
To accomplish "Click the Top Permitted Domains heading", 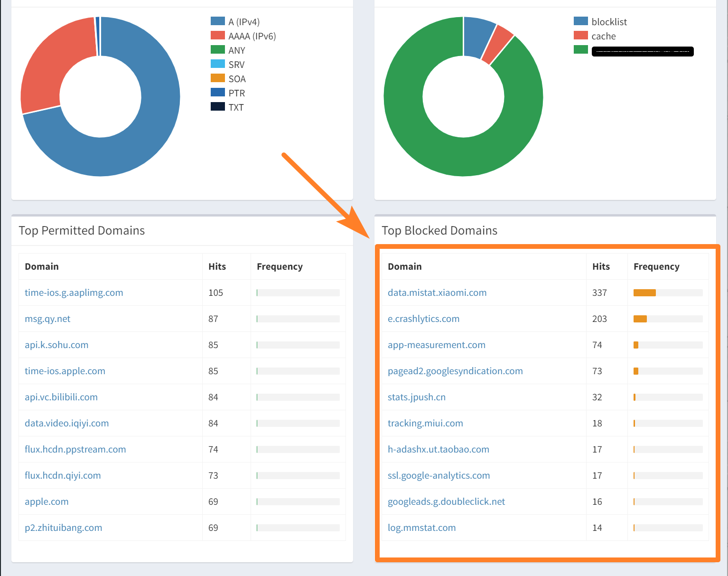I will click(82, 230).
